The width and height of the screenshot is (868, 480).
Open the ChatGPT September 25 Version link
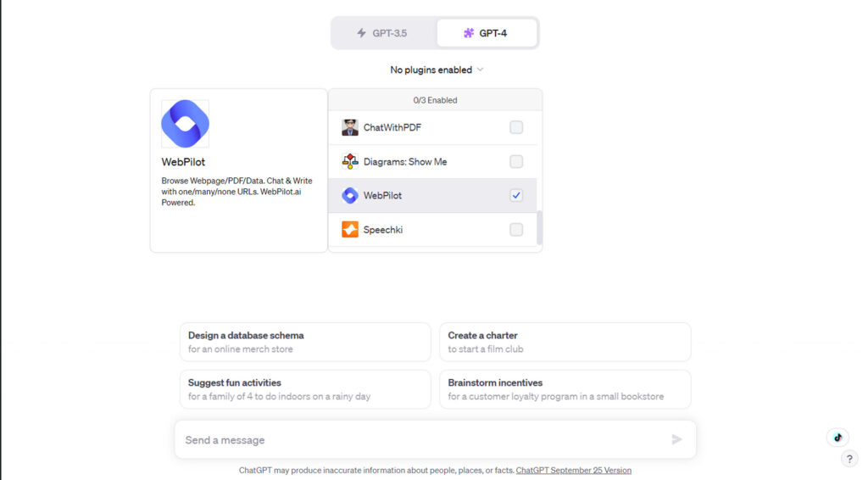pos(573,470)
